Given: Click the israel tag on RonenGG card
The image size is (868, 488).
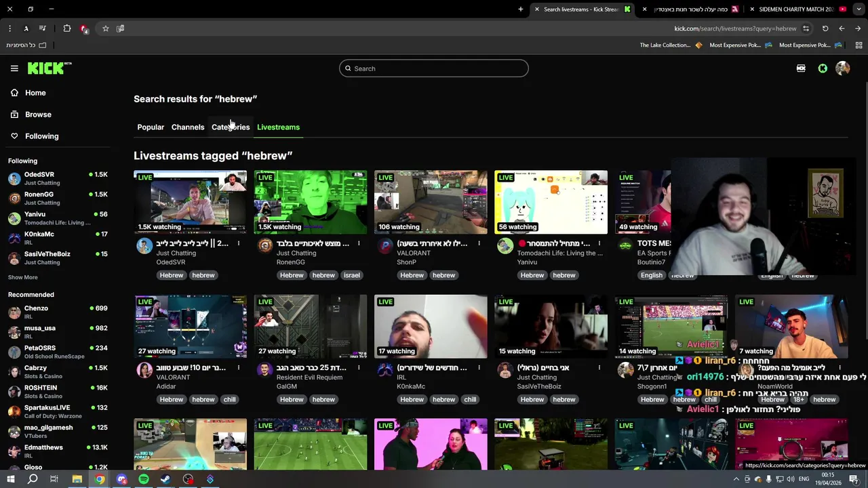Looking at the screenshot, I should pos(352,275).
